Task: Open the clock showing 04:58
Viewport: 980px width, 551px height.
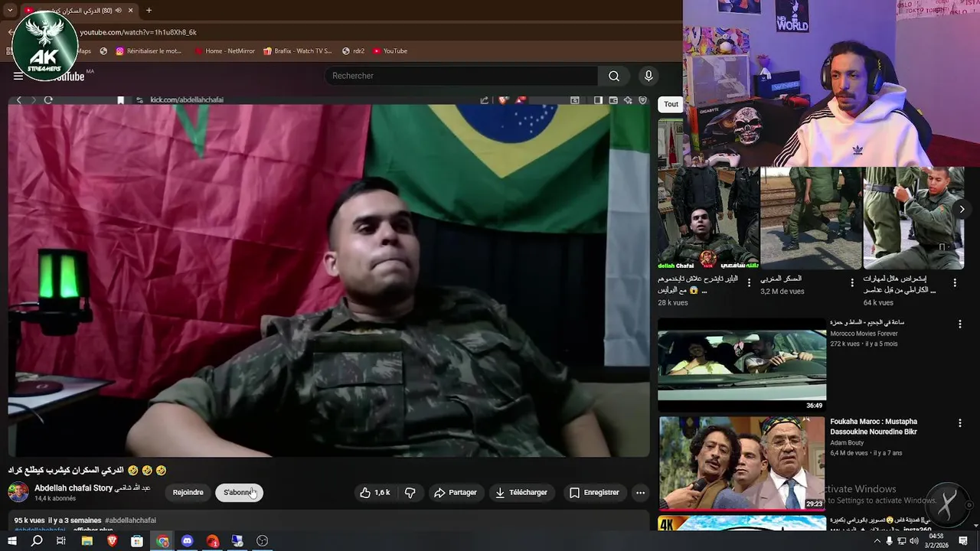Action: pyautogui.click(x=936, y=541)
